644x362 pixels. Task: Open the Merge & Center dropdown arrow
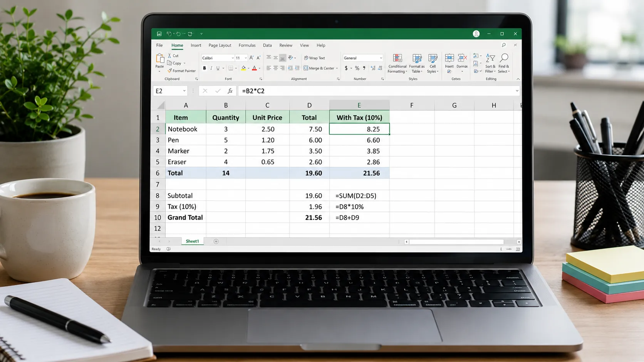(x=337, y=68)
